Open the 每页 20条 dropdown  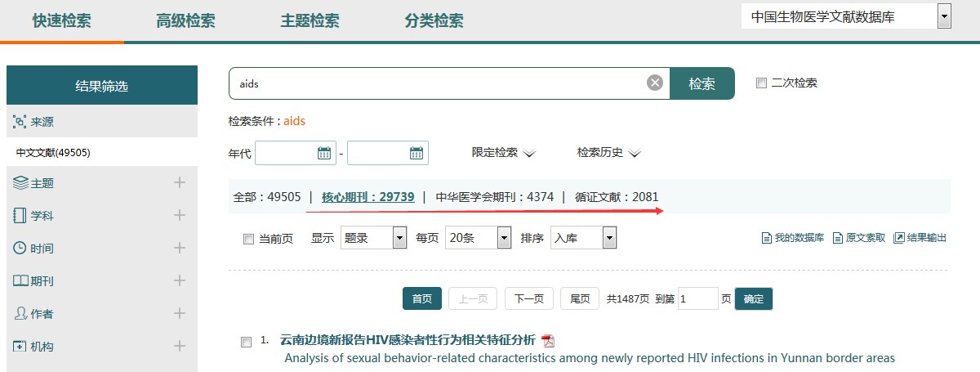(505, 238)
